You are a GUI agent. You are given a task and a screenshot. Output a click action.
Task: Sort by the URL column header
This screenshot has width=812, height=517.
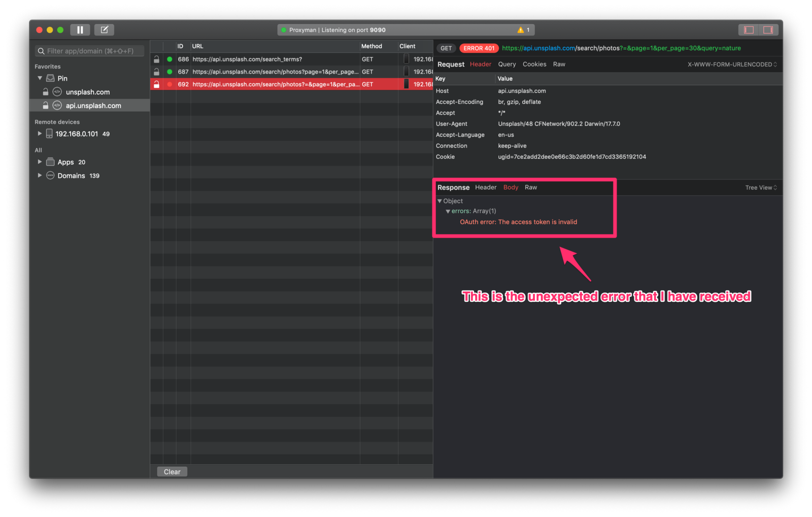click(275, 46)
